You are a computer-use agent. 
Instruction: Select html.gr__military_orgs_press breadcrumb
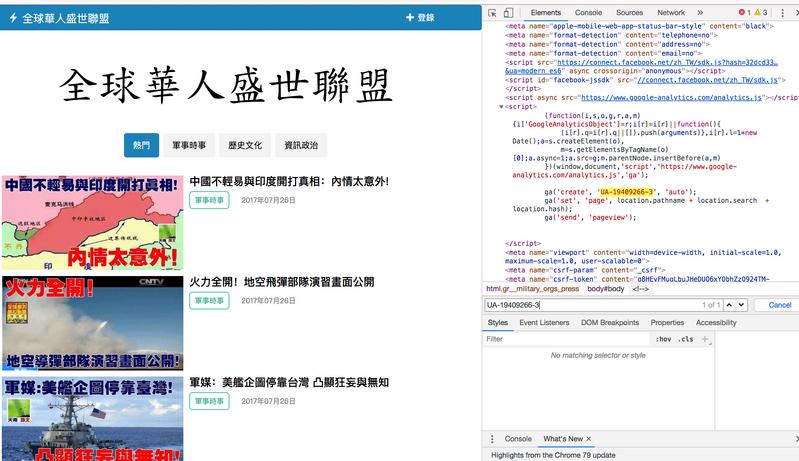pos(532,289)
